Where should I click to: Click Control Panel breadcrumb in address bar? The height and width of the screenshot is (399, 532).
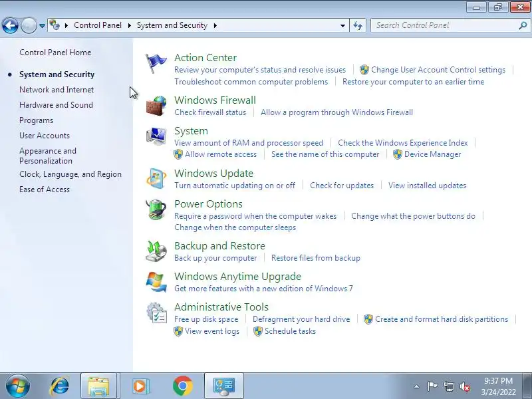98,25
